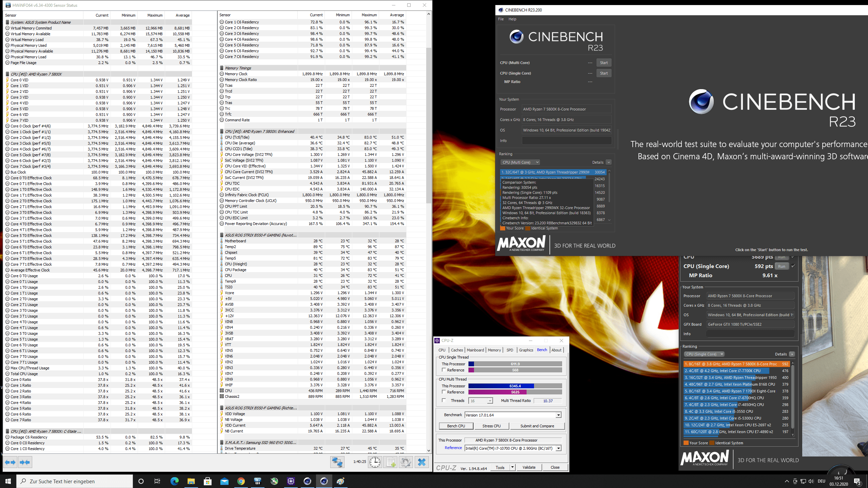Switch to Memory tab in CPU-Z

pos(494,350)
